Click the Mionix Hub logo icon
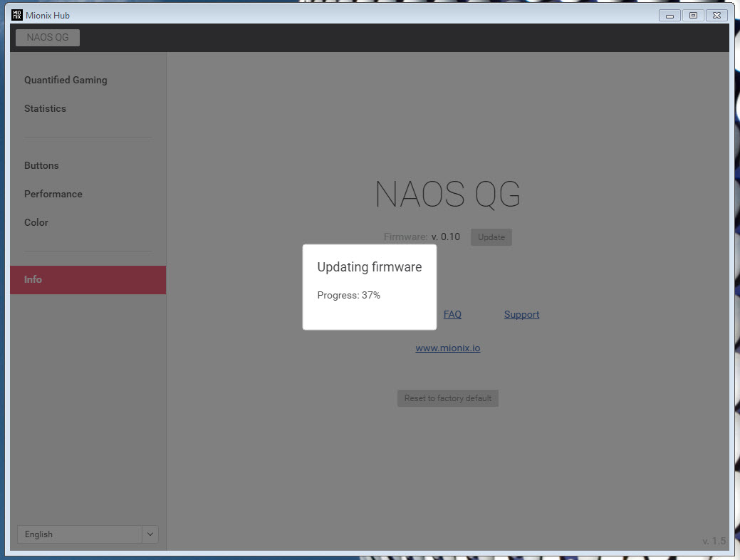 point(16,15)
